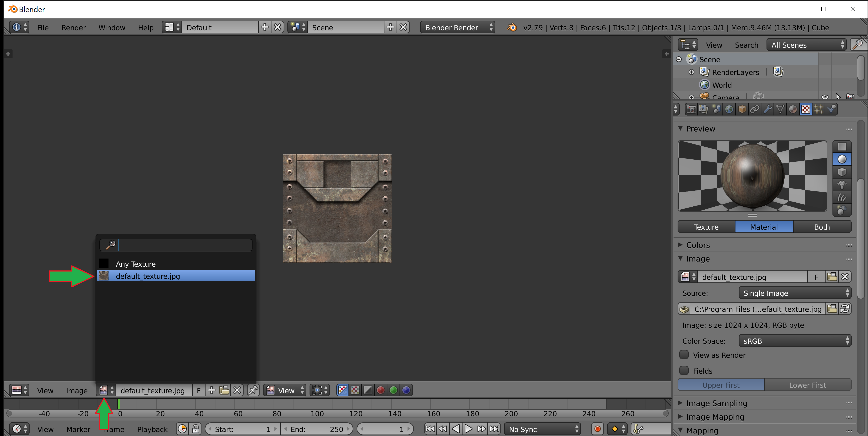Set preview shape to flat plane
868x436 pixels.
[x=842, y=147]
